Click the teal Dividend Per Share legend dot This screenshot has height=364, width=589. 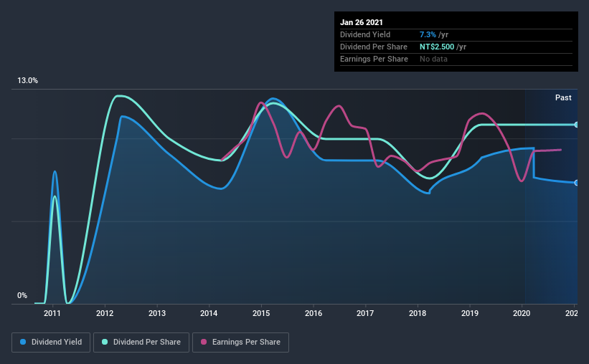pos(105,342)
